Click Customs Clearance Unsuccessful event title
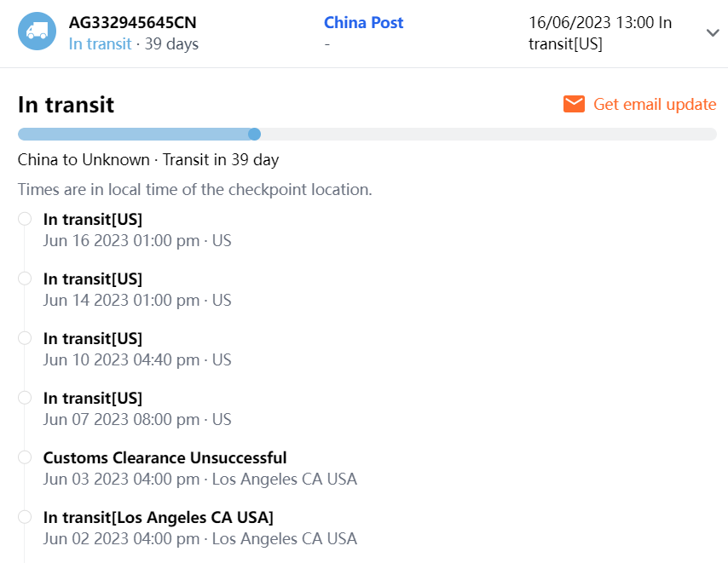Image resolution: width=728 pixels, height=563 pixels. (165, 457)
